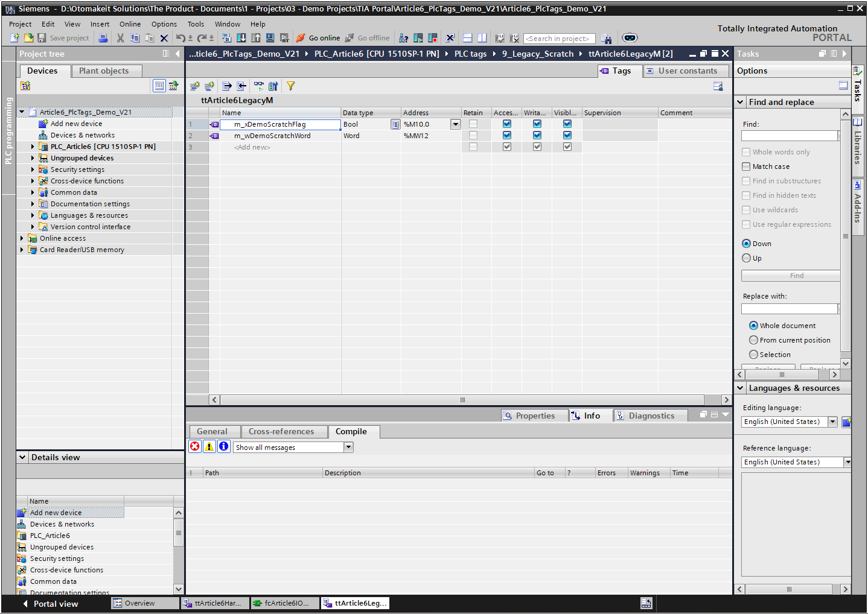Select Whole document radio button
The image size is (868, 614).
[x=753, y=326]
